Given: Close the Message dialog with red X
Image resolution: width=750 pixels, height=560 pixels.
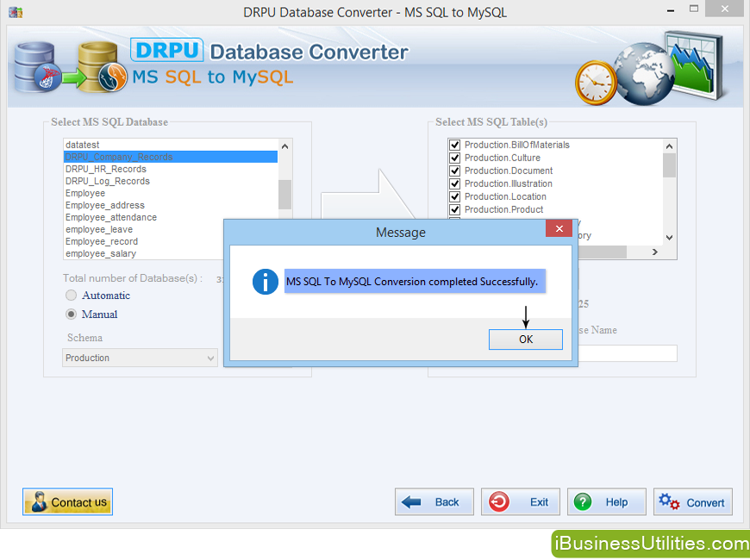Looking at the screenshot, I should [x=559, y=228].
